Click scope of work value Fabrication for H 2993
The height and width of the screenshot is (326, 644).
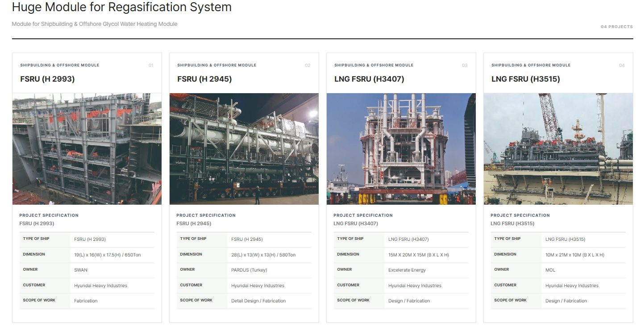click(86, 301)
